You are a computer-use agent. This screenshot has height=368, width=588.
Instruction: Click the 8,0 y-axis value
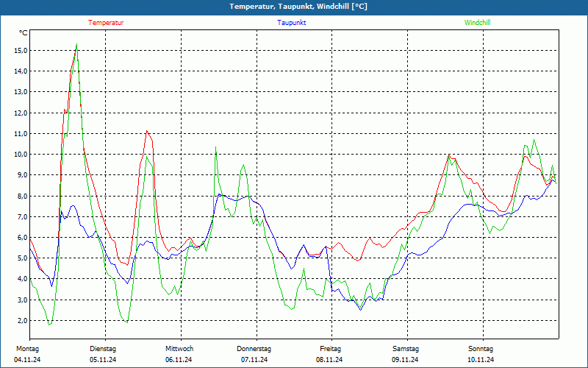(x=22, y=196)
